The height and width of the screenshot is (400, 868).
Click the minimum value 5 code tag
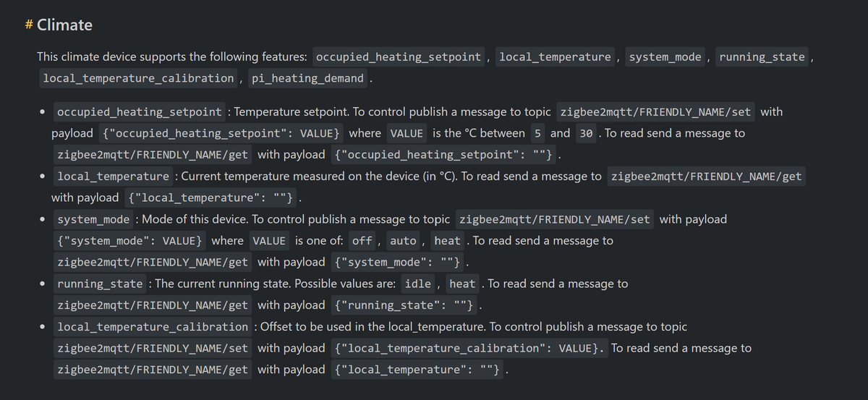(x=537, y=133)
